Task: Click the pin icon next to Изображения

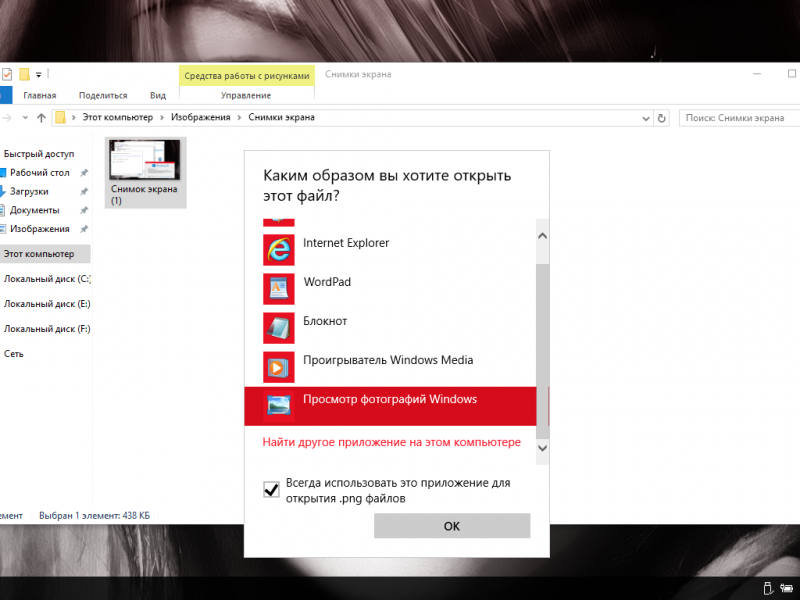Action: pos(84,229)
